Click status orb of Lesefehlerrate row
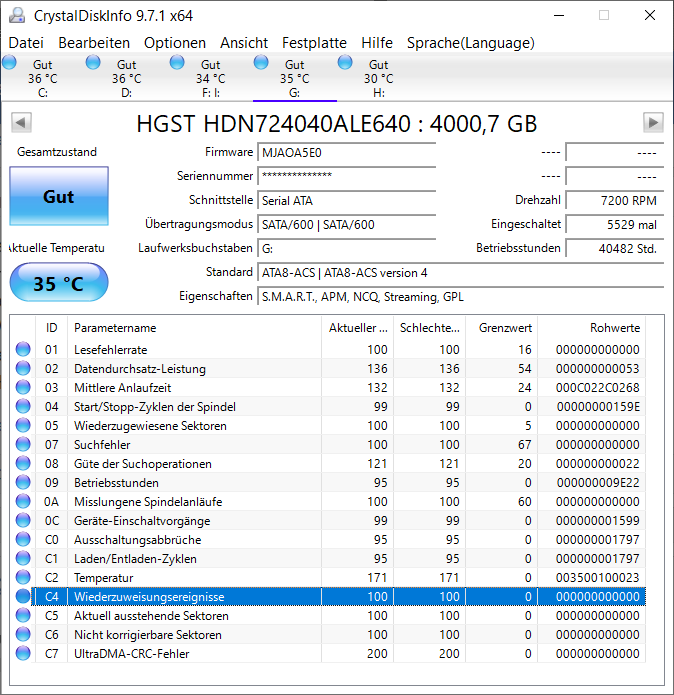The height and width of the screenshot is (695, 674). 23,349
